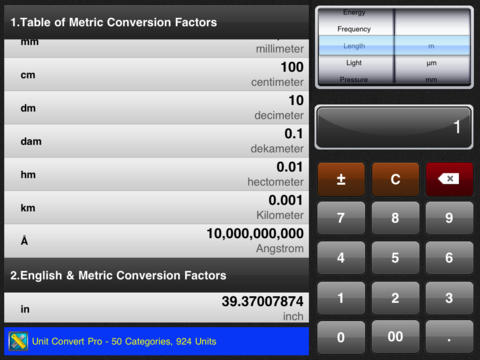This screenshot has width=480, height=360.
Task: Select Length in the category picker
Action: coord(354,46)
